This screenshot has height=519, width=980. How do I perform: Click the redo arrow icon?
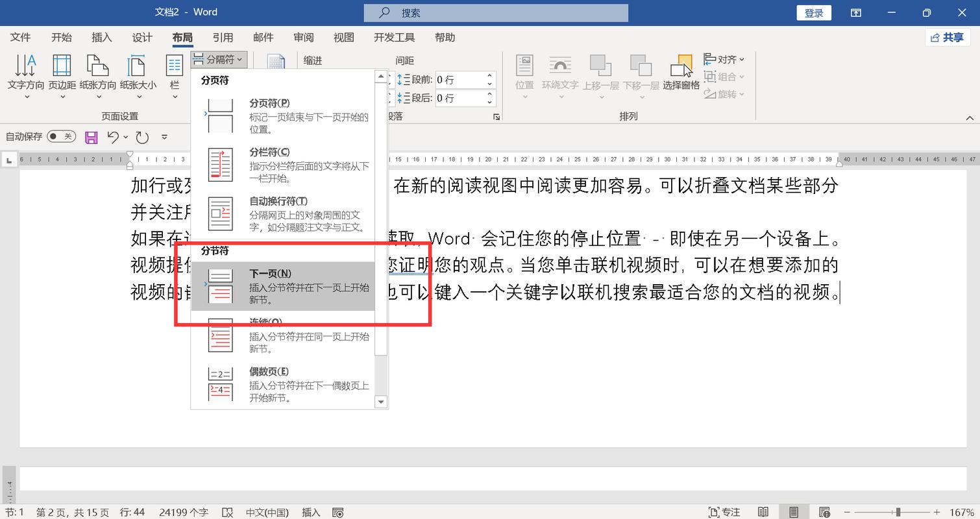(x=142, y=137)
